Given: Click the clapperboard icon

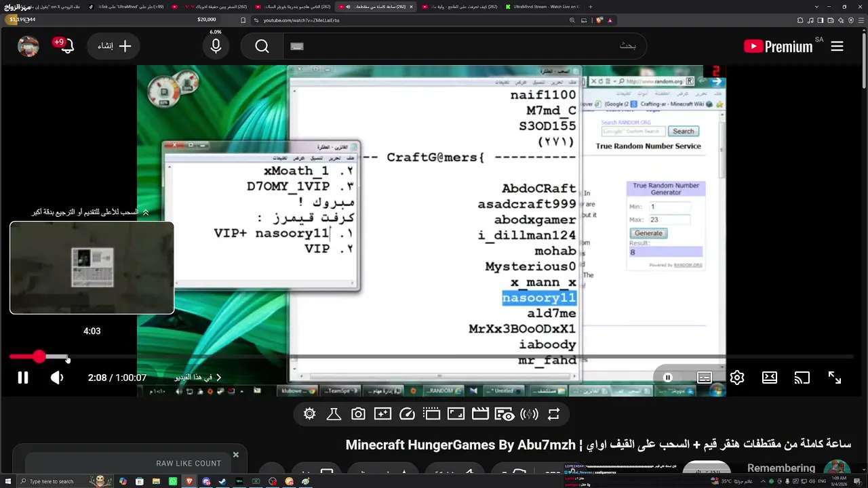Looking at the screenshot, I should [x=480, y=414].
